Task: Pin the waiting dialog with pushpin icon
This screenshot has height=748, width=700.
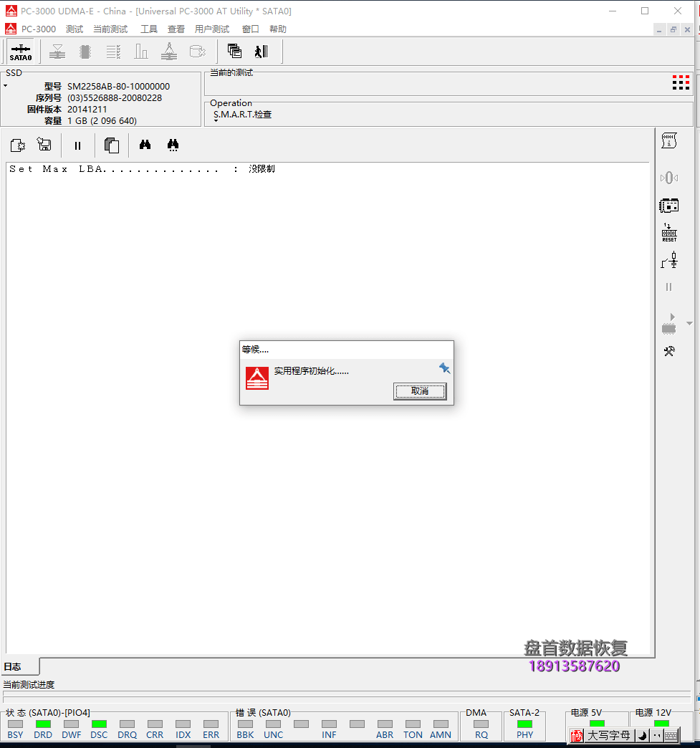Action: [x=444, y=368]
